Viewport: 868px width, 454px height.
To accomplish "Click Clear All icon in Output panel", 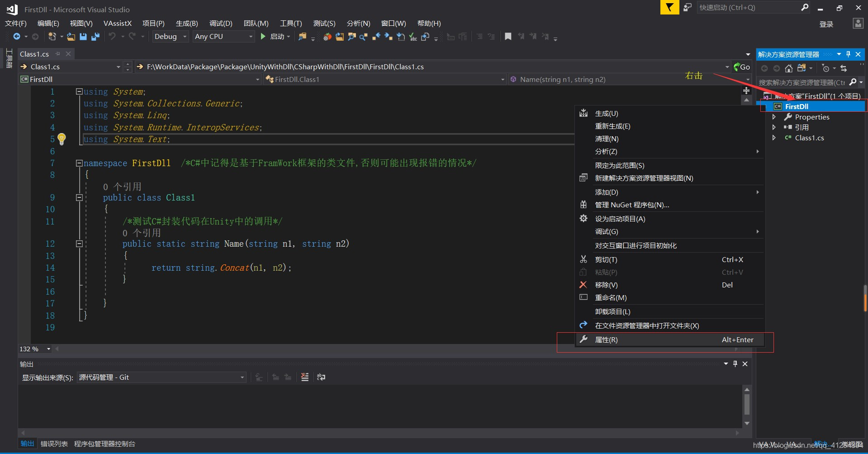I will click(x=305, y=377).
